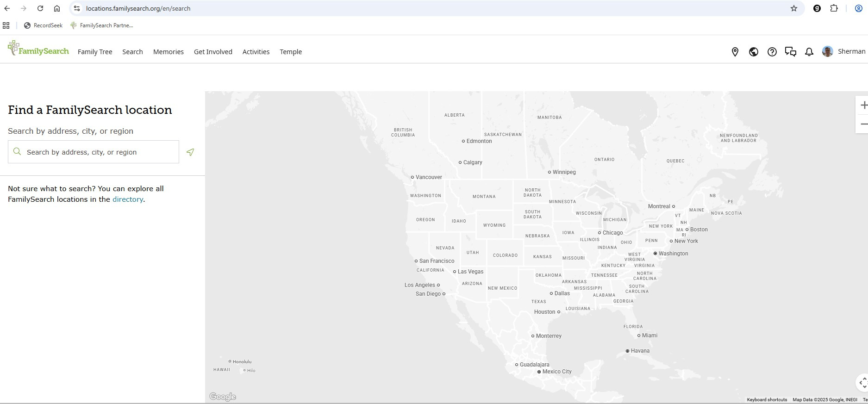Open the help question mark icon
Image resolution: width=868 pixels, height=404 pixels.
772,52
